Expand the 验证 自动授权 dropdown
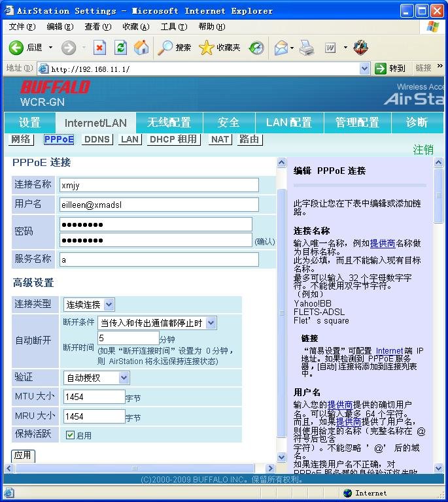The width and height of the screenshot is (448, 502). [x=124, y=378]
